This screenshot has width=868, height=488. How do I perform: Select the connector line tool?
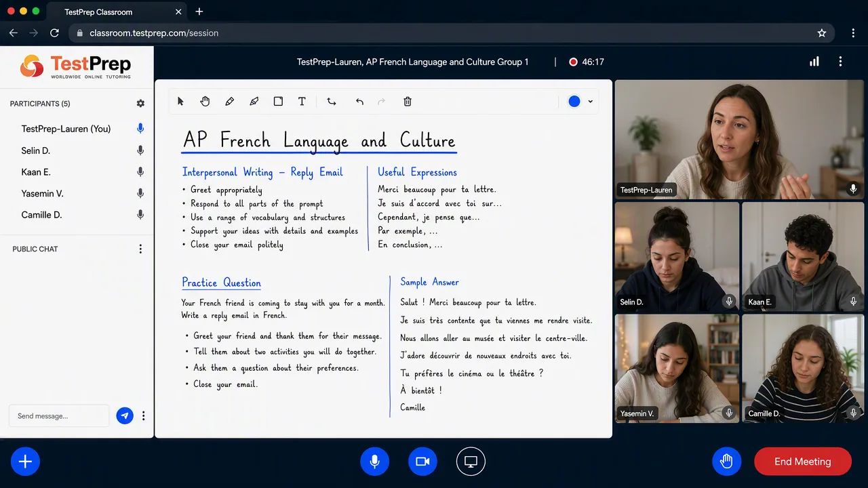(x=332, y=102)
